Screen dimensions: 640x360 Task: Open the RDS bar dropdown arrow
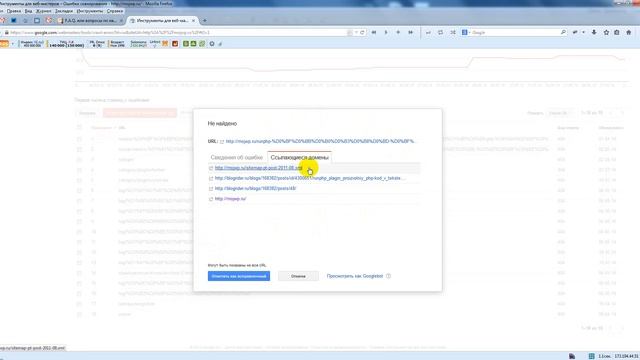(x=13, y=44)
